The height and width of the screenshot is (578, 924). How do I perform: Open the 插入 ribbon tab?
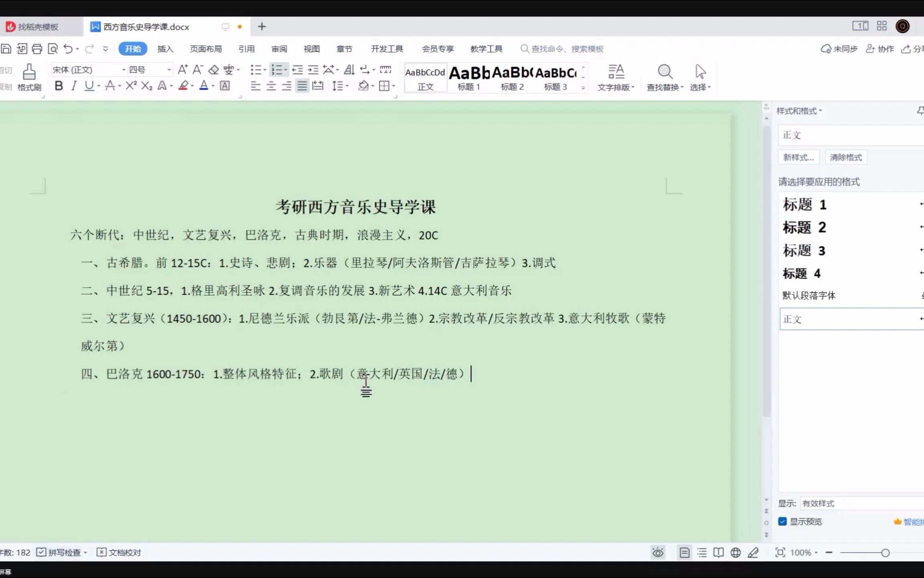[165, 49]
